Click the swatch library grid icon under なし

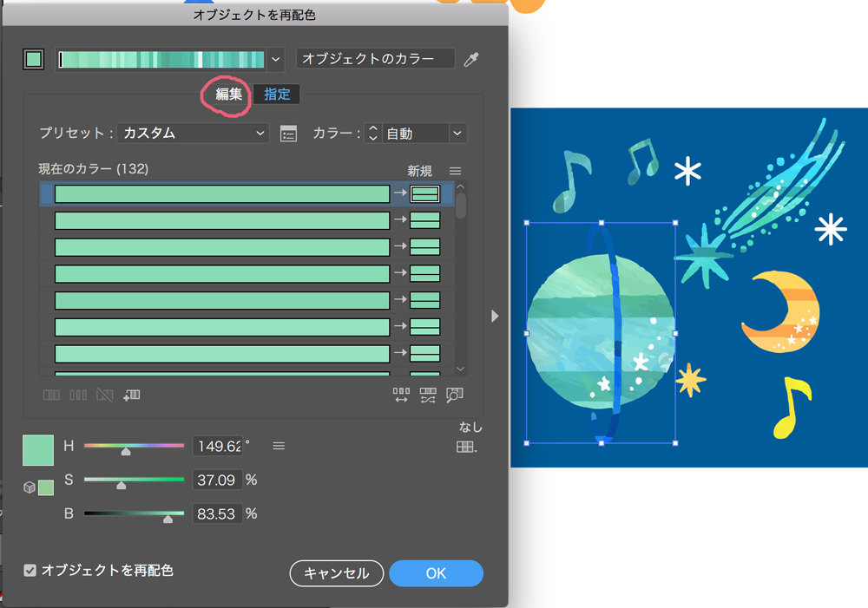click(465, 447)
